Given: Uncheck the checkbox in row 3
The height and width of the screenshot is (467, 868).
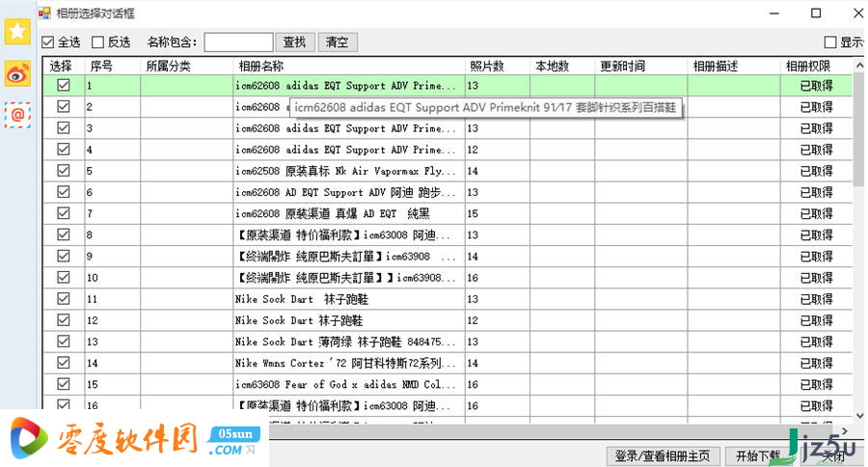Looking at the screenshot, I should (x=64, y=128).
